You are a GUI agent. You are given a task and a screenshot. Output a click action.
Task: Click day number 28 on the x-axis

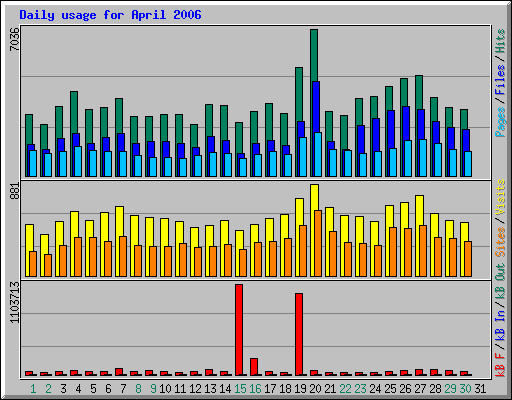pos(435,389)
